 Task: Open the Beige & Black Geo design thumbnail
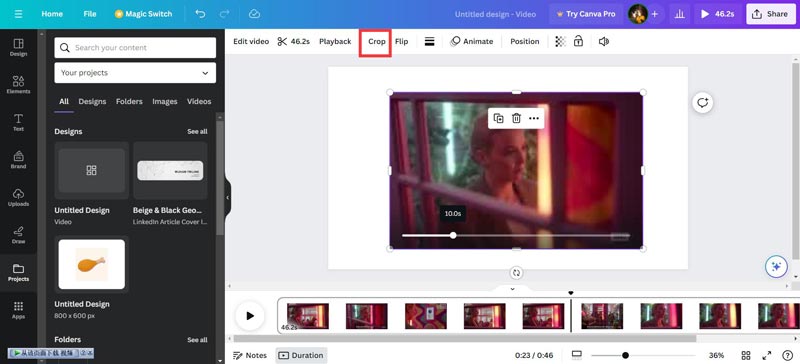pos(170,171)
